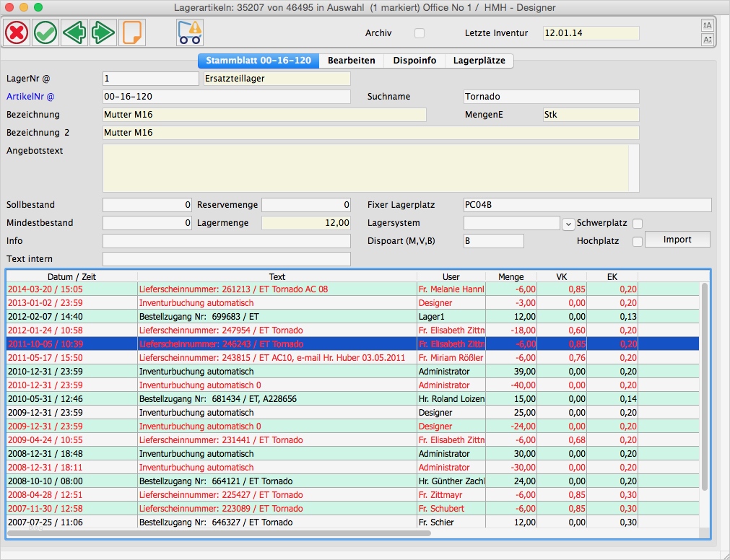This screenshot has width=730, height=560.
Task: Click the orange note page icon
Action: point(132,32)
